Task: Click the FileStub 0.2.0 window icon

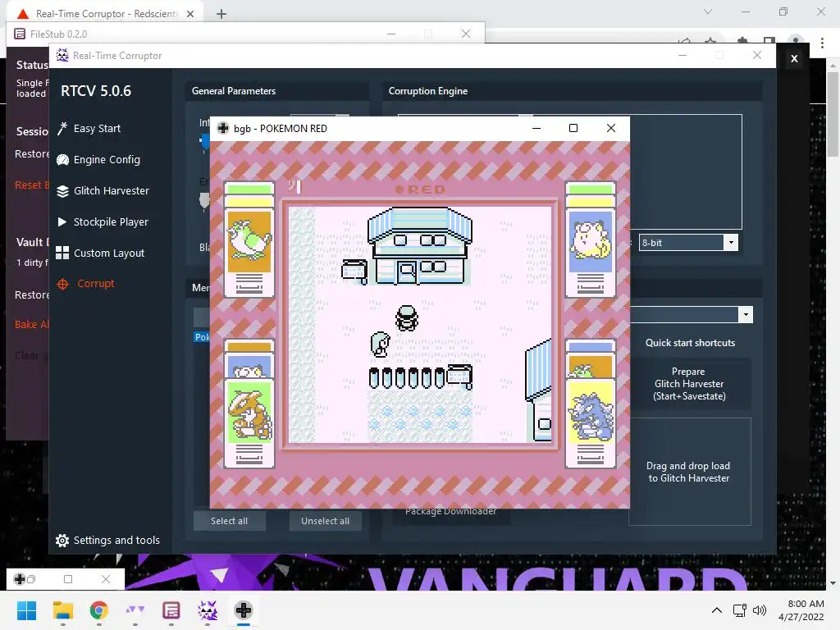Action: pos(20,34)
